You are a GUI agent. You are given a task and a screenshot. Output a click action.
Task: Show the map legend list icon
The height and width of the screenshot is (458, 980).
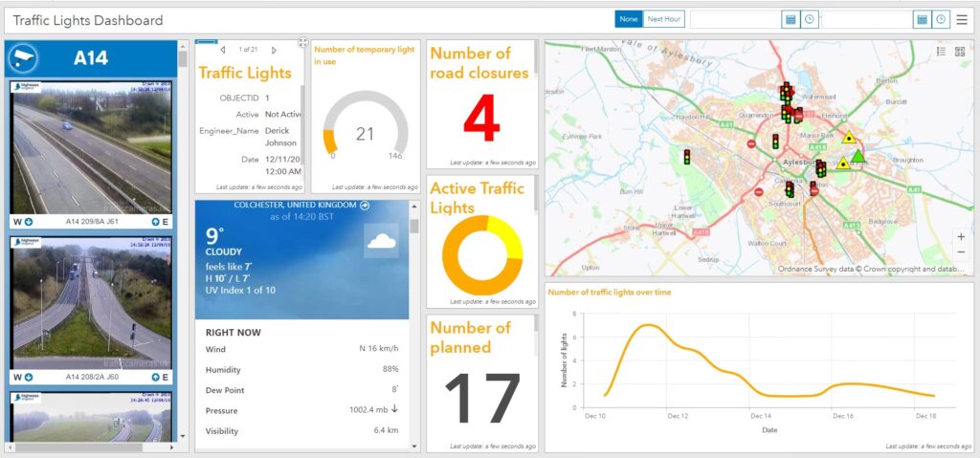click(941, 52)
